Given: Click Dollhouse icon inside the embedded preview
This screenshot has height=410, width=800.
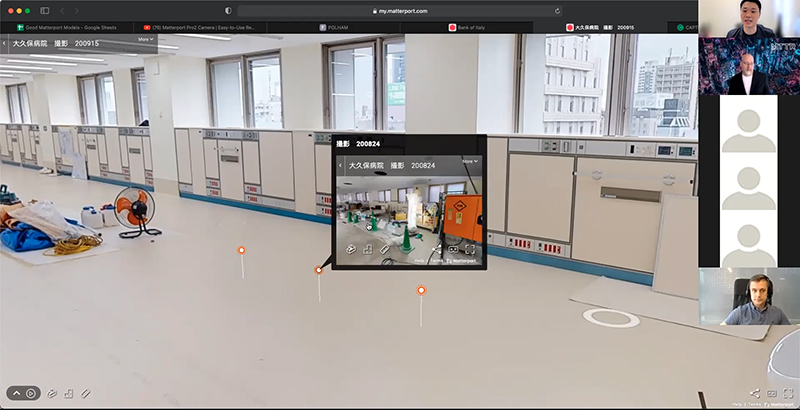Looking at the screenshot, I should (x=351, y=249).
